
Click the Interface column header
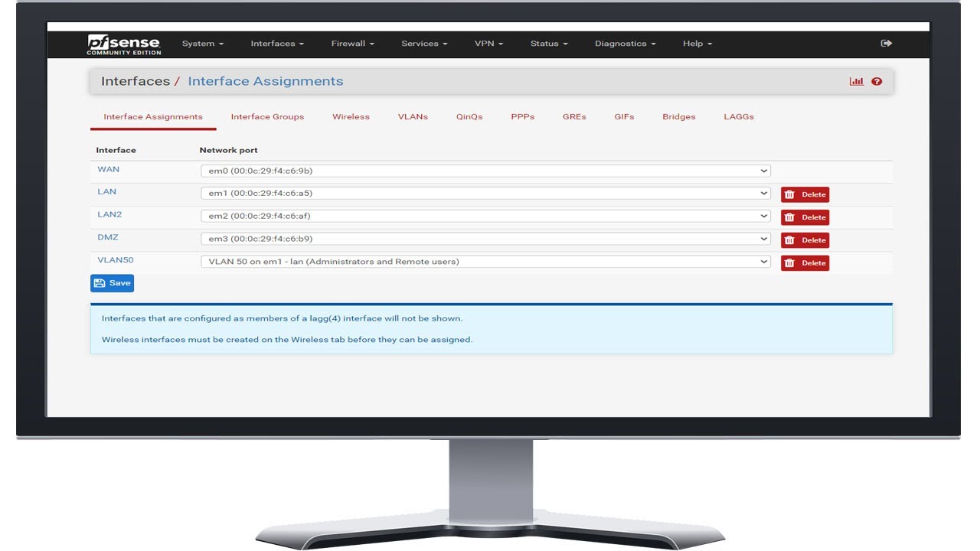point(116,150)
